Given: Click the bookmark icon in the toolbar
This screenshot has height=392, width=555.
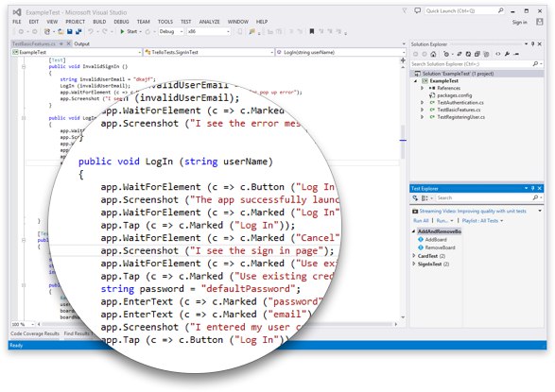Looking at the screenshot, I should point(312,31).
